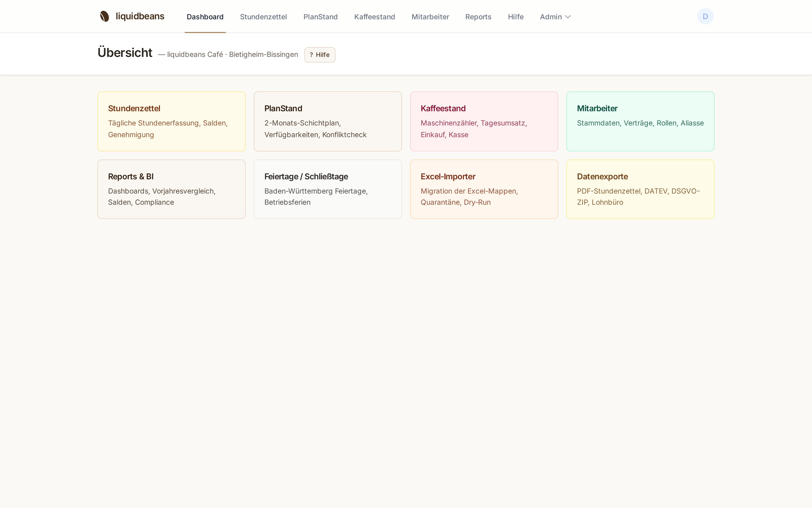Click the liquidbeans brand name link
This screenshot has height=508, width=812.
tap(140, 16)
